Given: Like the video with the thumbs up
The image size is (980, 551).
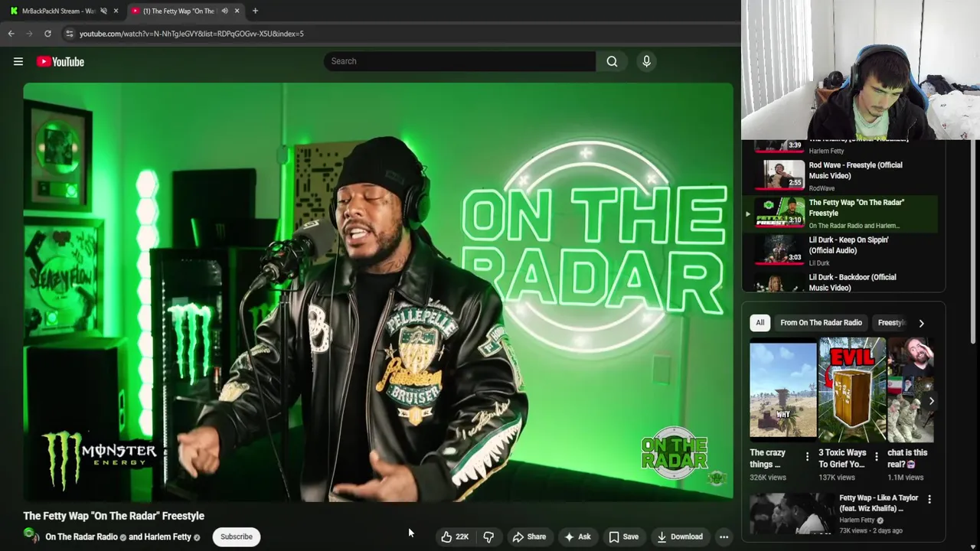Looking at the screenshot, I should 454,537.
